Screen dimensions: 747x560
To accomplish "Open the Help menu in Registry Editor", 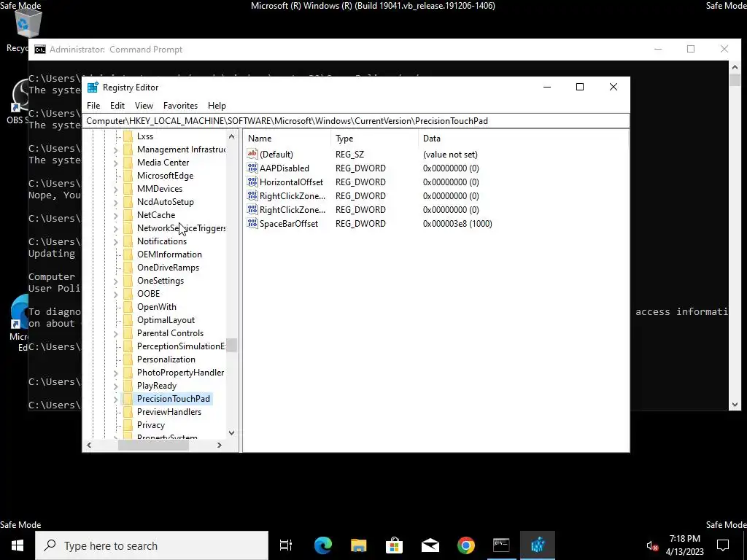I will point(217,106).
